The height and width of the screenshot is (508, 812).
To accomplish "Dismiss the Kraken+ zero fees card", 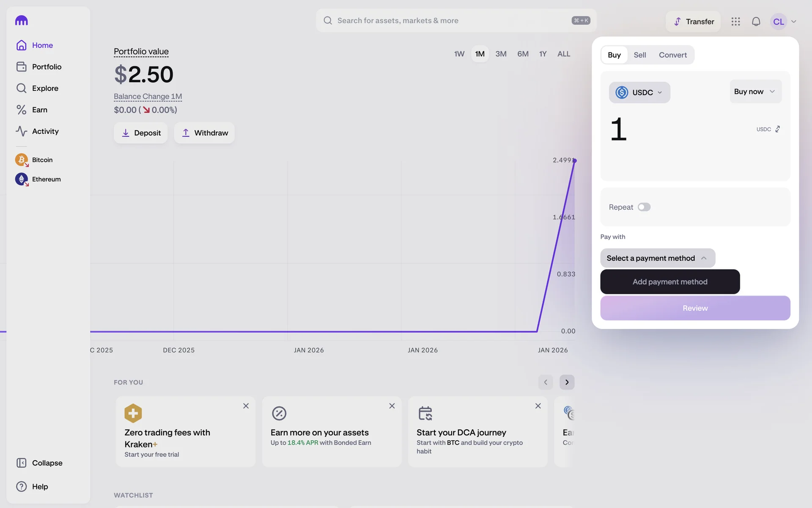I will coord(246,406).
